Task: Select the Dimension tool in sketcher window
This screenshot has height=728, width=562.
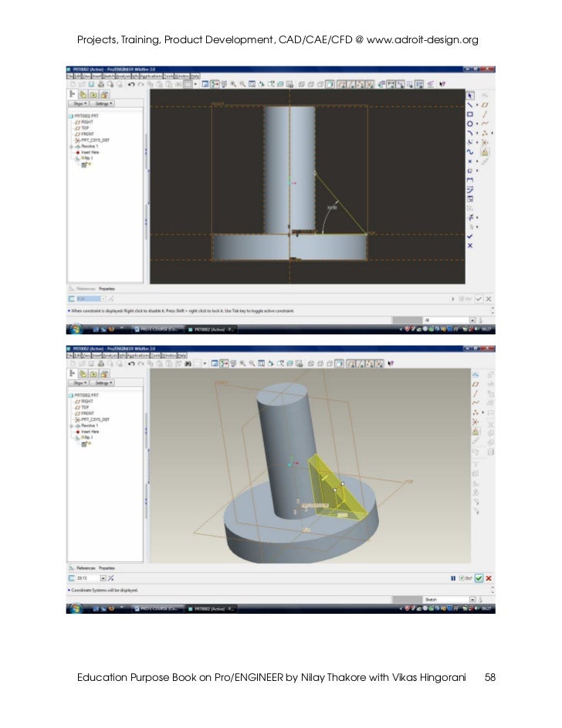Action: click(x=470, y=180)
